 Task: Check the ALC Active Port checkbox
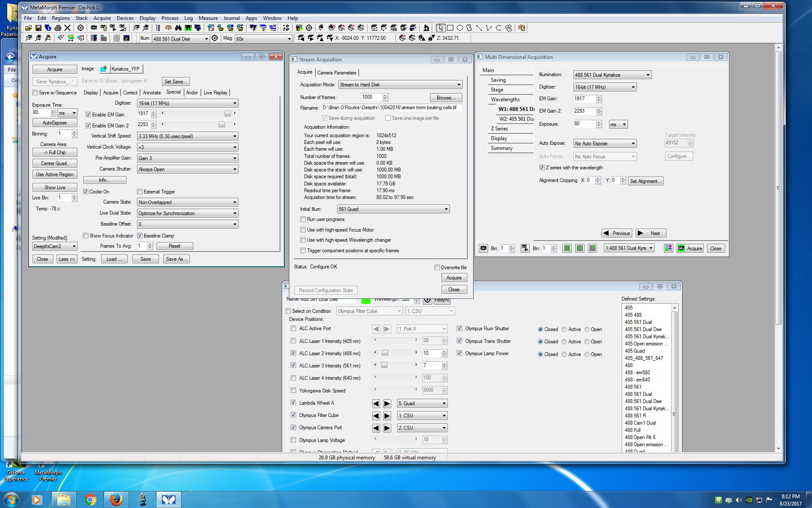293,329
